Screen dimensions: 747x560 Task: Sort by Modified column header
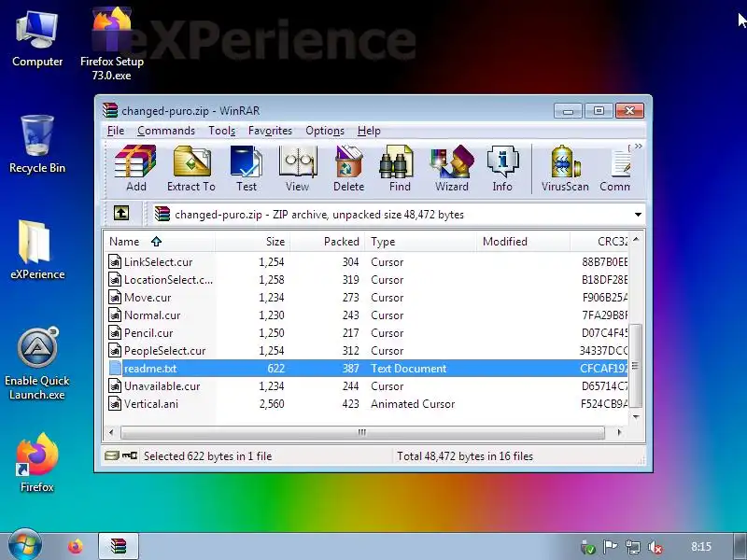(524, 242)
